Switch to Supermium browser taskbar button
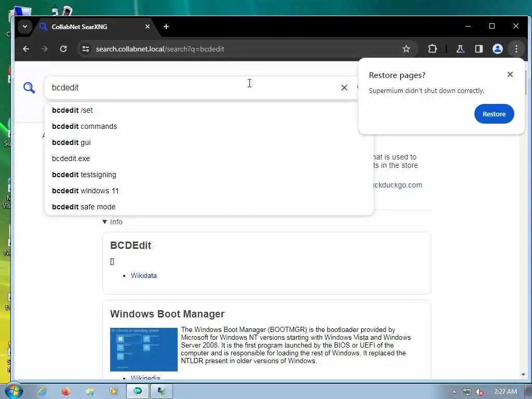 [x=137, y=392]
